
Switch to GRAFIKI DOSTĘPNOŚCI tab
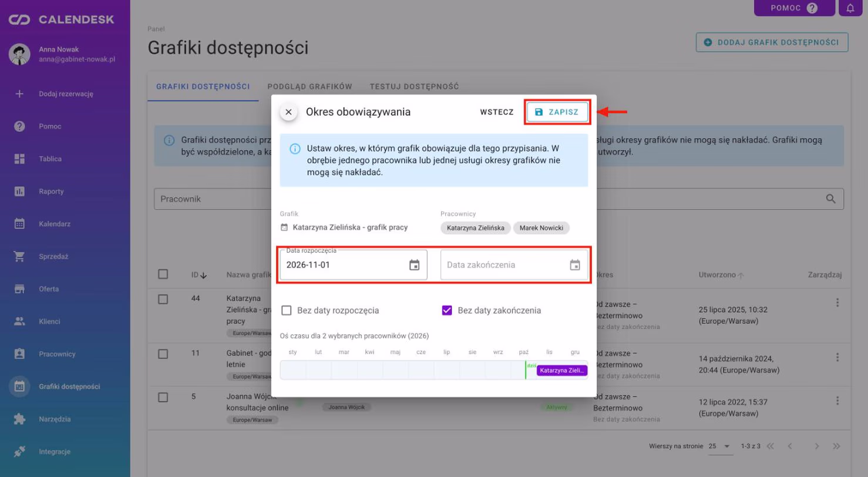[203, 87]
